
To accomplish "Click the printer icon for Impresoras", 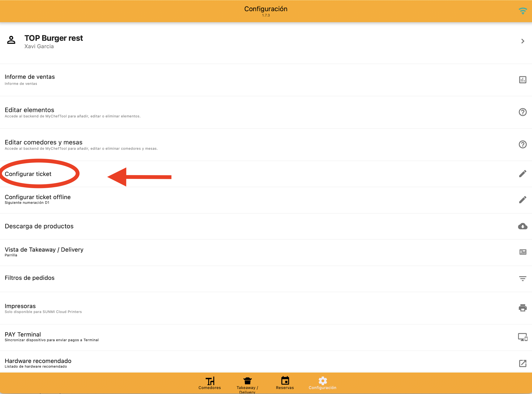I will pyautogui.click(x=522, y=308).
